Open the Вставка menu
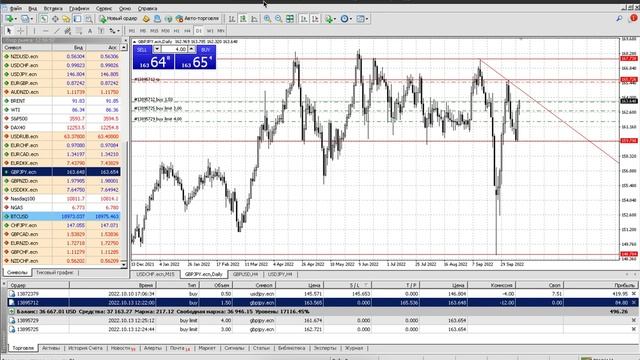Image resolution: width=640 pixels, height=360 pixels. 53,8
